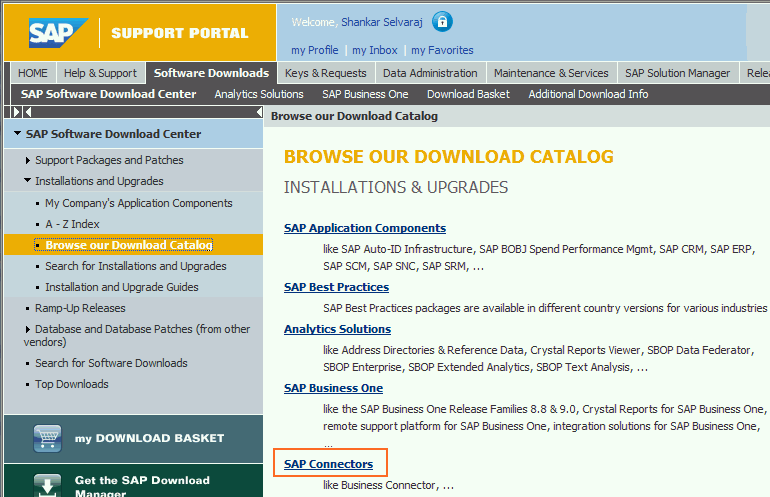Select SAP Software Download Center submenu

(x=109, y=94)
